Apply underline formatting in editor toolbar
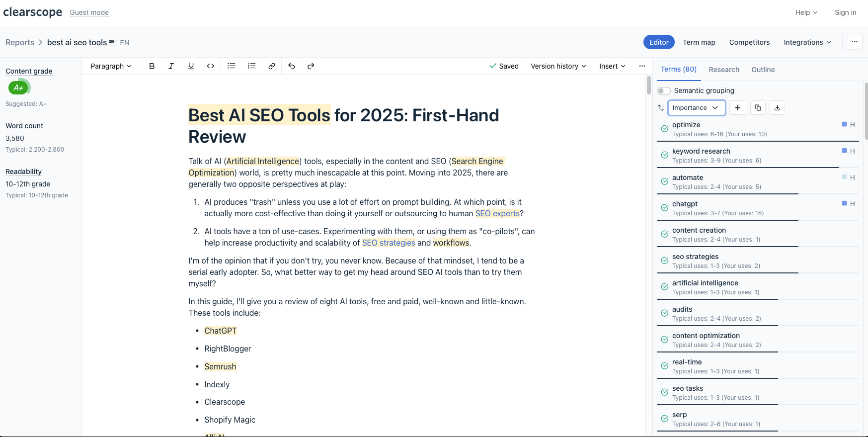 pos(191,66)
